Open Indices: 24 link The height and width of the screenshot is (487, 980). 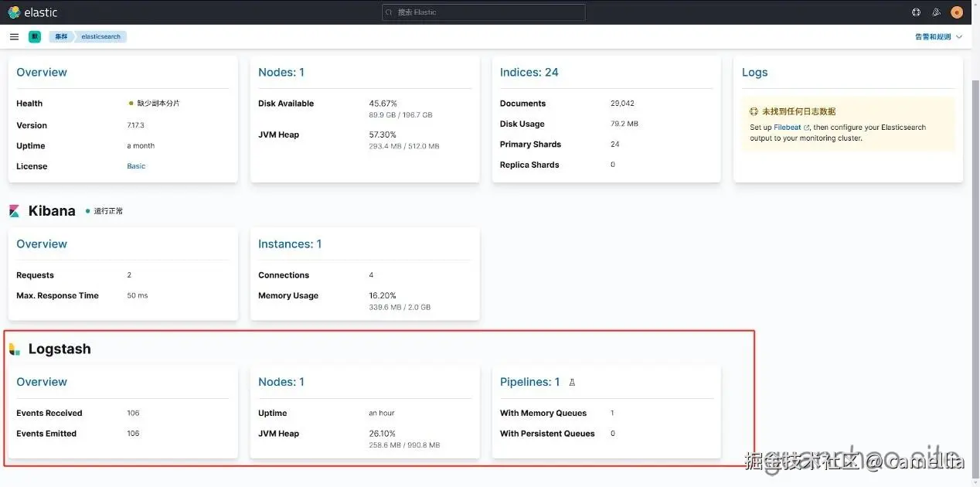pyautogui.click(x=529, y=73)
